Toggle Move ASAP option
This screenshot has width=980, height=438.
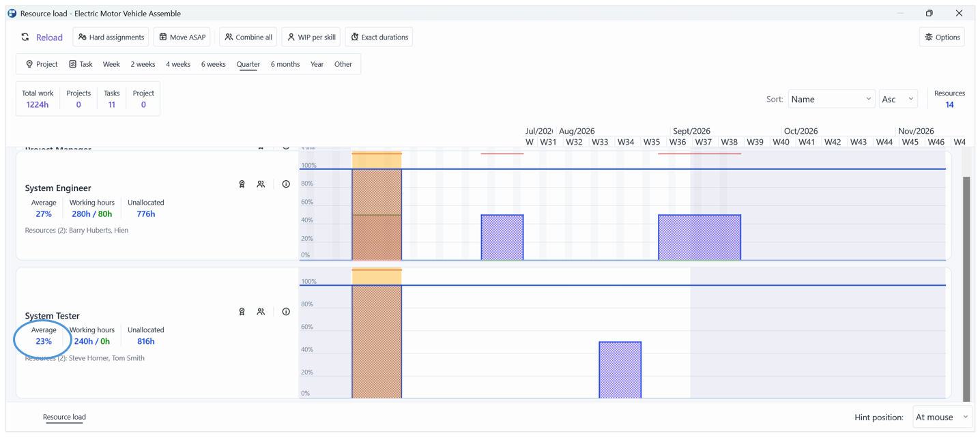[x=182, y=38]
